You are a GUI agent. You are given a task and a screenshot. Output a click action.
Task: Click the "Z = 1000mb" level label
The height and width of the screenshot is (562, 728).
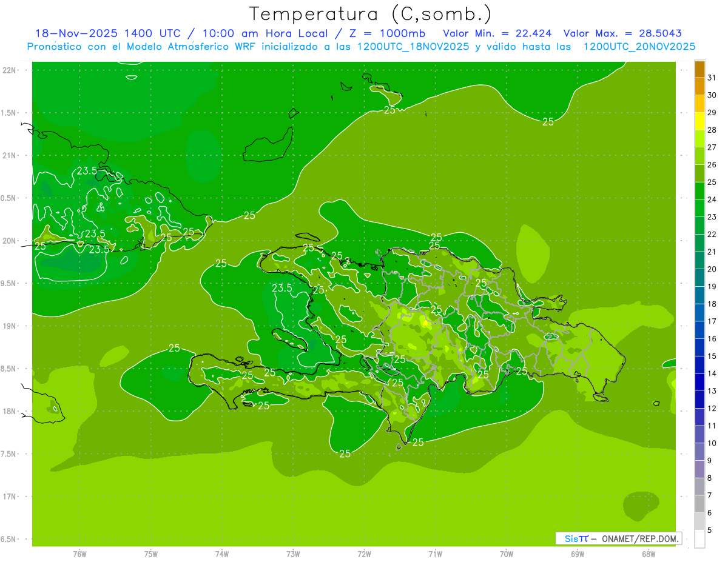pyautogui.click(x=387, y=33)
